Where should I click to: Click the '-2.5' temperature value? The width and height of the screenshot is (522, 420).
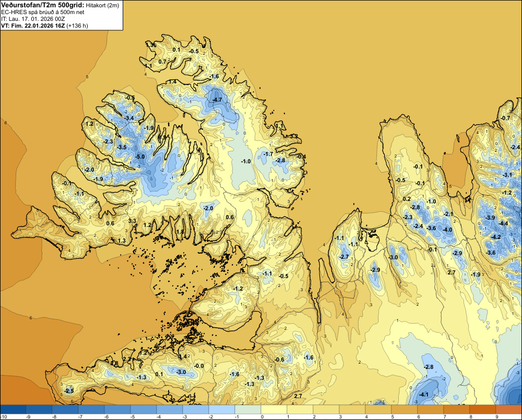69,391
